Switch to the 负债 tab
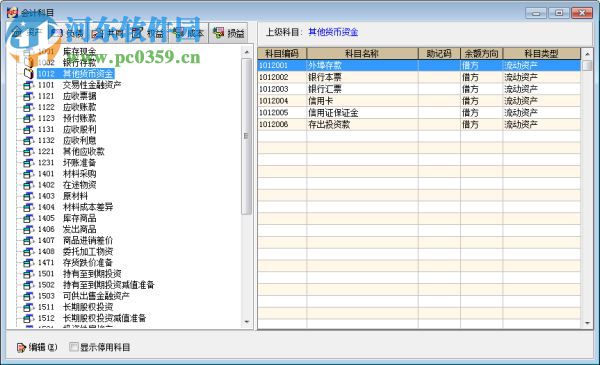600x365 pixels. (67, 33)
